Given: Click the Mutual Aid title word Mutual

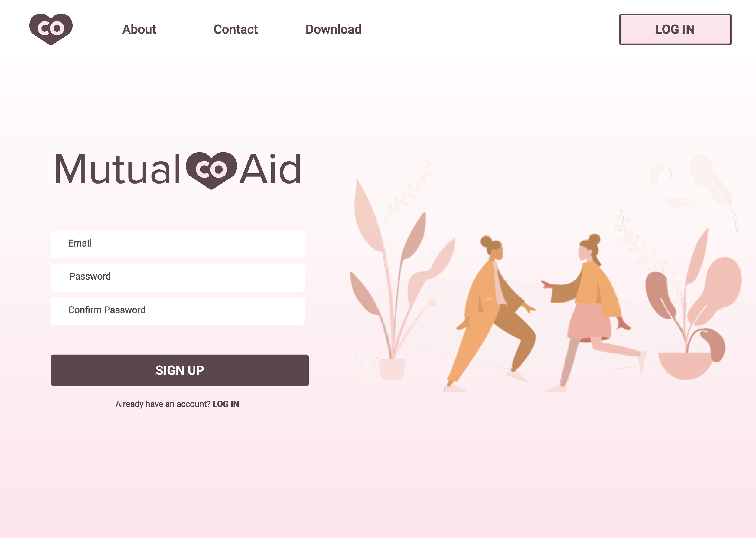Looking at the screenshot, I should (x=118, y=169).
